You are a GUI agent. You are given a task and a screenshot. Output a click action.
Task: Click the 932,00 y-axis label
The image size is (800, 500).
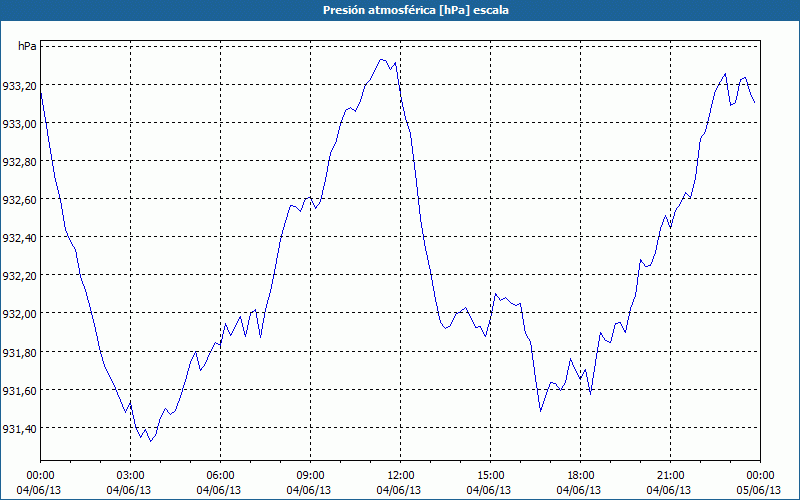[x=19, y=314]
